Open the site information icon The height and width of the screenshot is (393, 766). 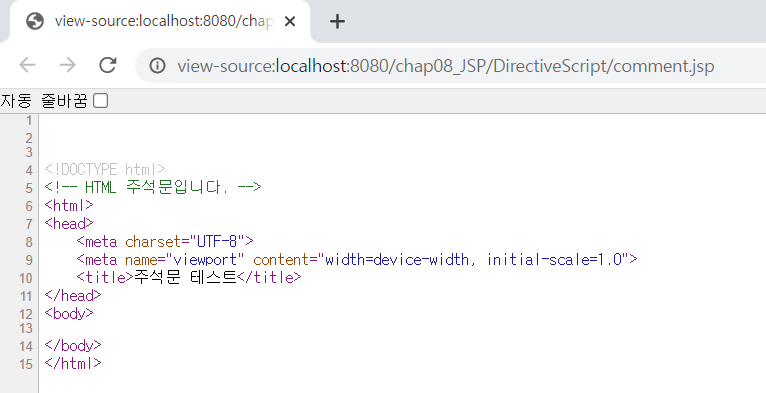(157, 65)
